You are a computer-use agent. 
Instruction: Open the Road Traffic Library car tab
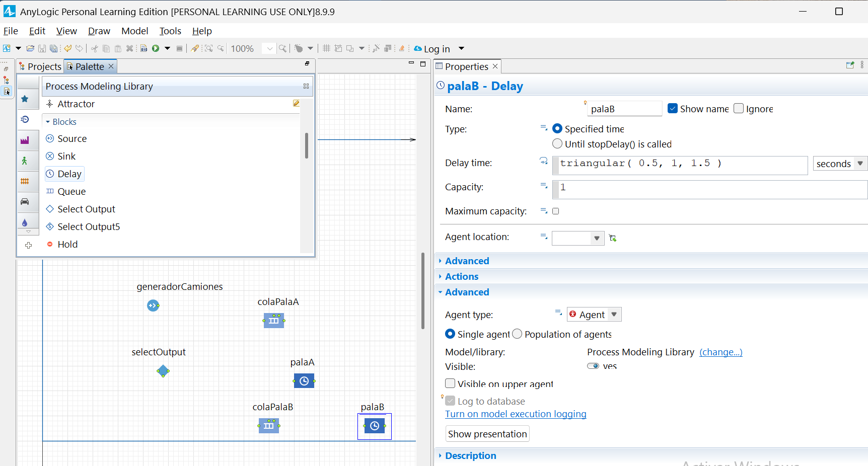[x=25, y=202]
